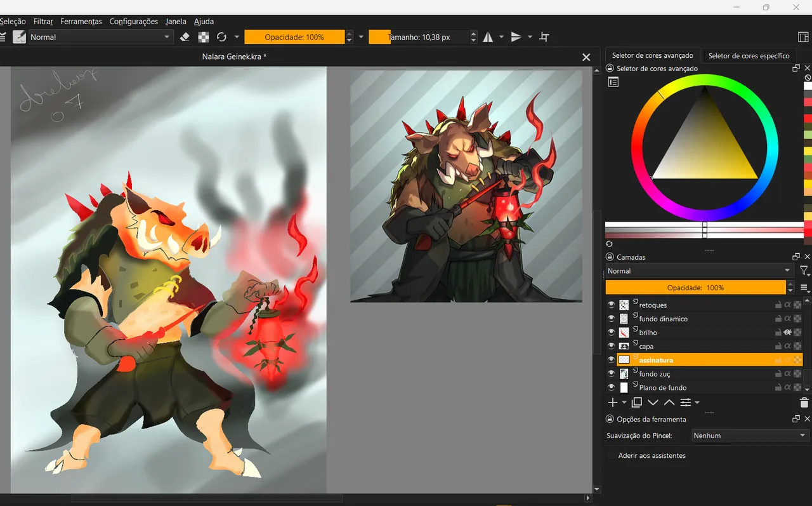812x506 pixels.
Task: Enable Aderir aos assistentes checkbox
Action: click(x=612, y=456)
